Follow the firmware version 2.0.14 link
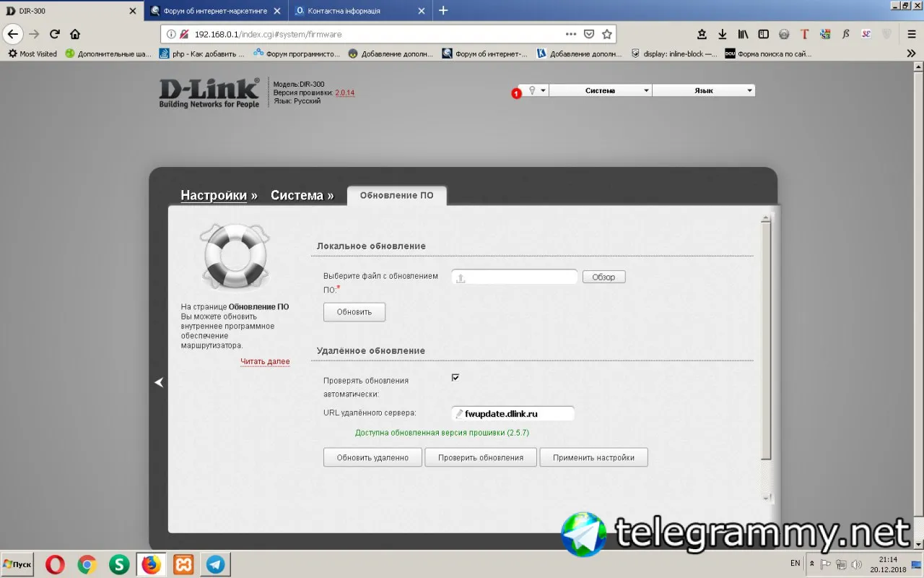Viewport: 924px width, 578px height. pos(345,92)
